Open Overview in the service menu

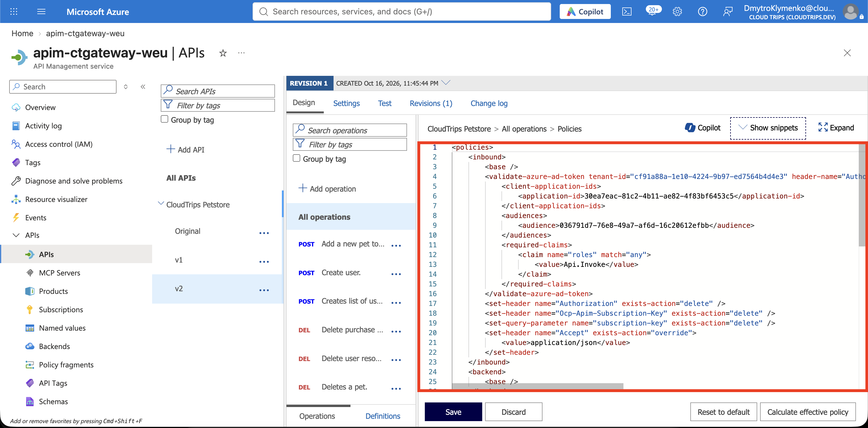(x=40, y=107)
